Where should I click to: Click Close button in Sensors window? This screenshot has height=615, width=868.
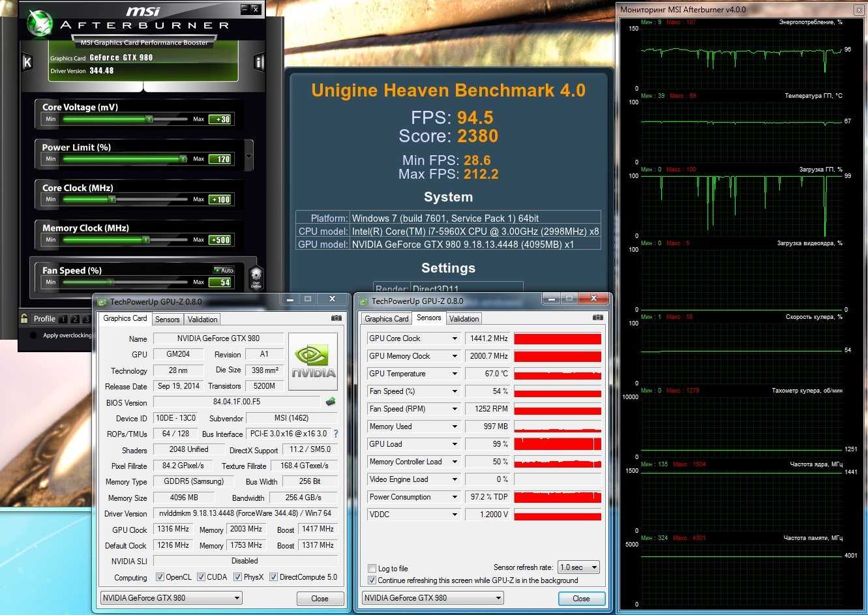[581, 598]
